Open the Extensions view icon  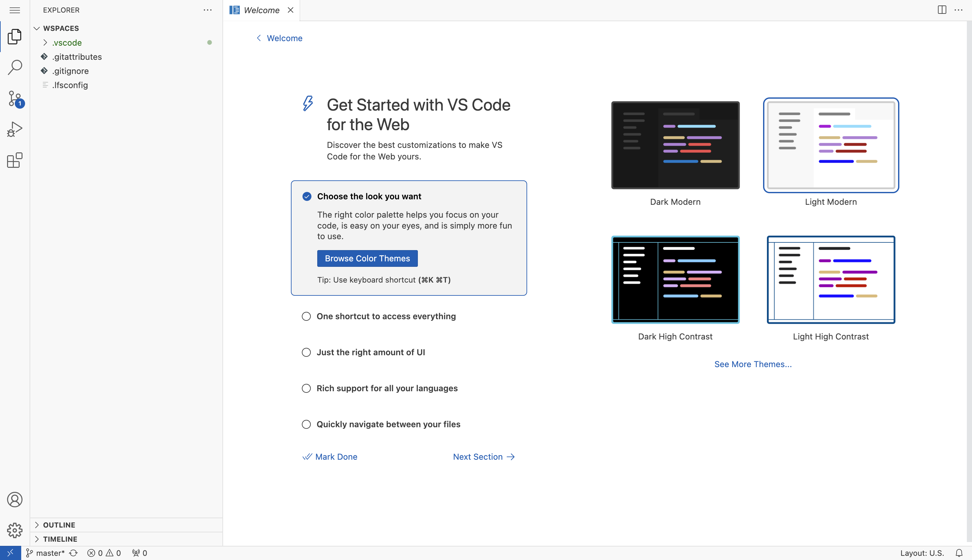pyautogui.click(x=14, y=160)
